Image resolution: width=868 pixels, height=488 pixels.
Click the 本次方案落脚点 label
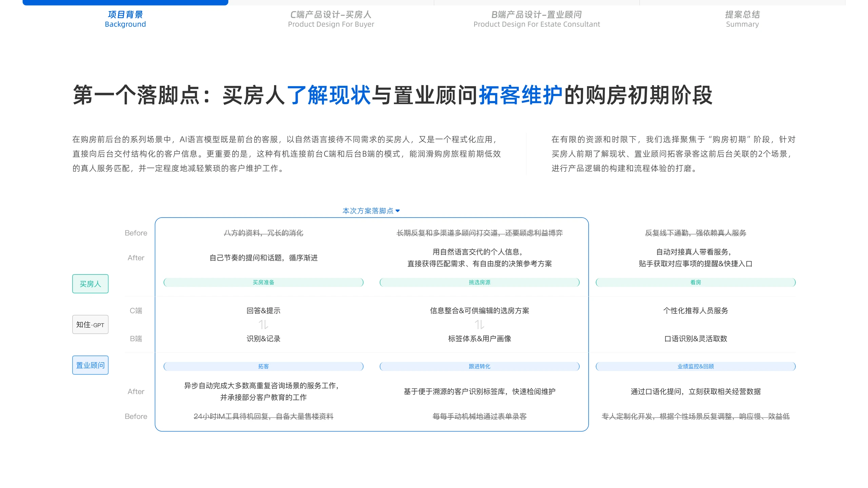[x=368, y=211]
